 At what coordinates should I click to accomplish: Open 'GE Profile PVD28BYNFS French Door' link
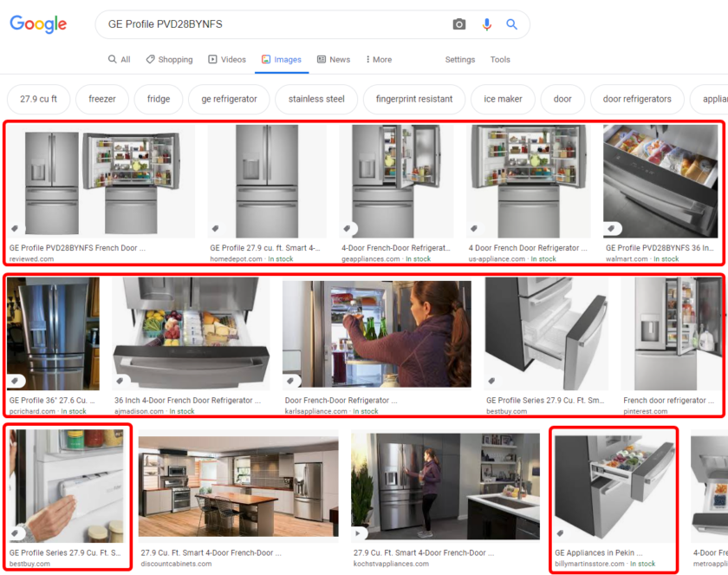(77, 248)
